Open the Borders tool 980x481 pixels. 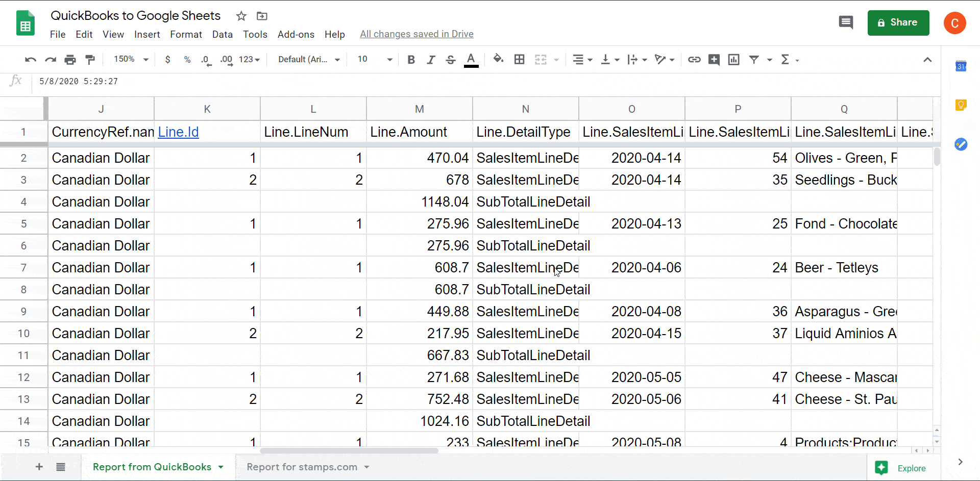tap(519, 59)
